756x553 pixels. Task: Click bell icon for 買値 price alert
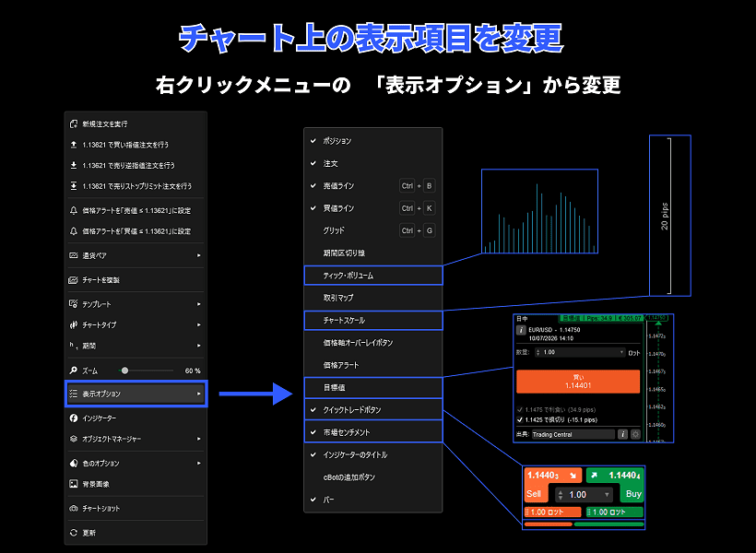(x=74, y=231)
